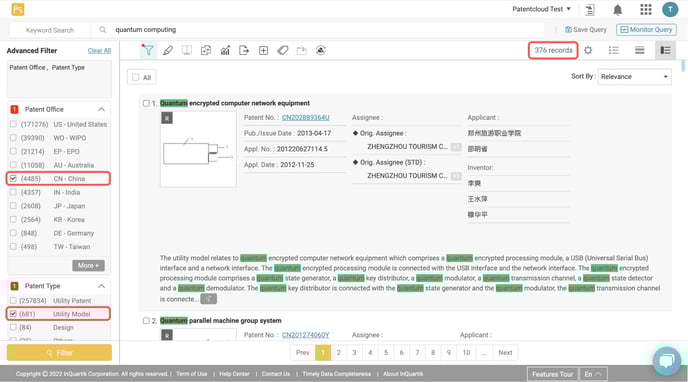Click Clear All filters link
The image size is (688, 382).
coord(99,51)
